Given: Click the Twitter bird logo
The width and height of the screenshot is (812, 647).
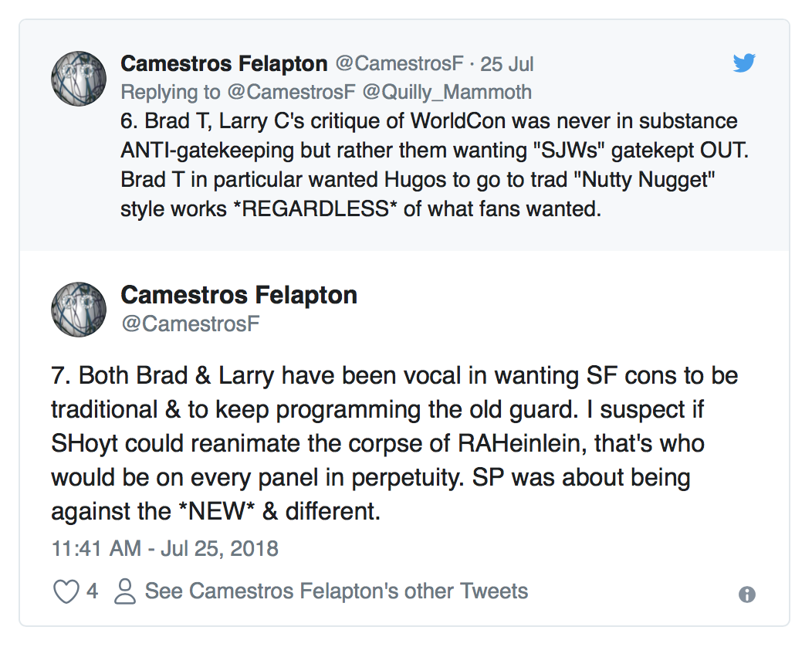Looking at the screenshot, I should (743, 63).
